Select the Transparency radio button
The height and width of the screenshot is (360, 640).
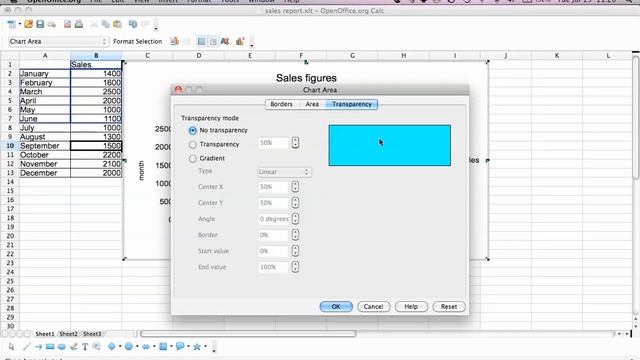pyautogui.click(x=193, y=144)
